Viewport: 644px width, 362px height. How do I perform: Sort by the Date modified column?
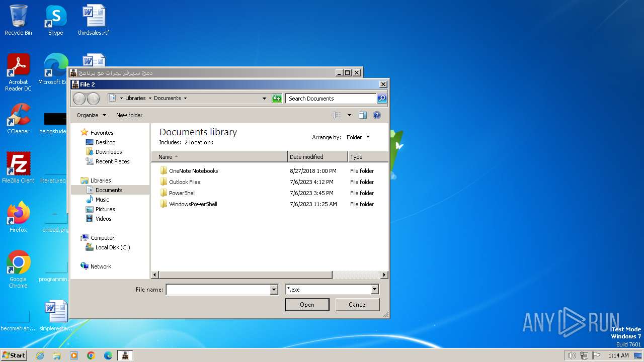point(317,157)
